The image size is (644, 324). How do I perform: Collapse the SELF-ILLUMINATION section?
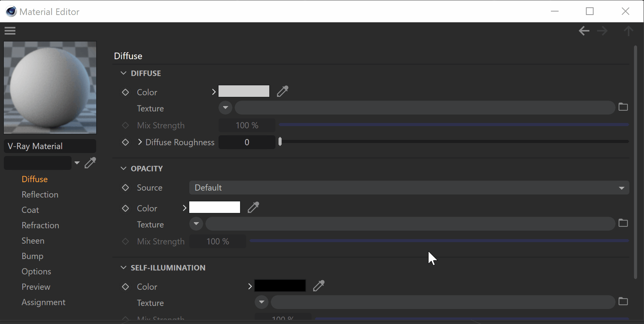[123, 268]
